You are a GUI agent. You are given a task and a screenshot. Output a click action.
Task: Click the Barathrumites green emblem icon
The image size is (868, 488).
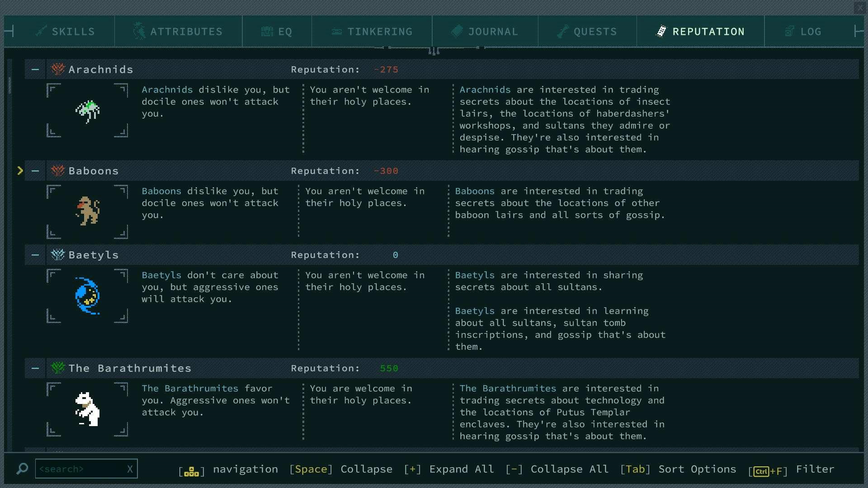tap(58, 368)
